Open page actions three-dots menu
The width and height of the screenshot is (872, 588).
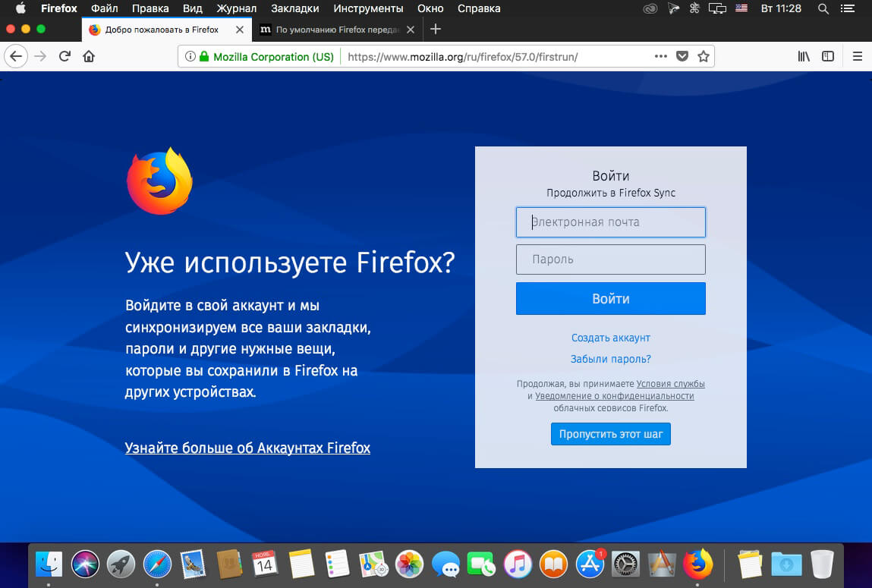[x=661, y=56]
